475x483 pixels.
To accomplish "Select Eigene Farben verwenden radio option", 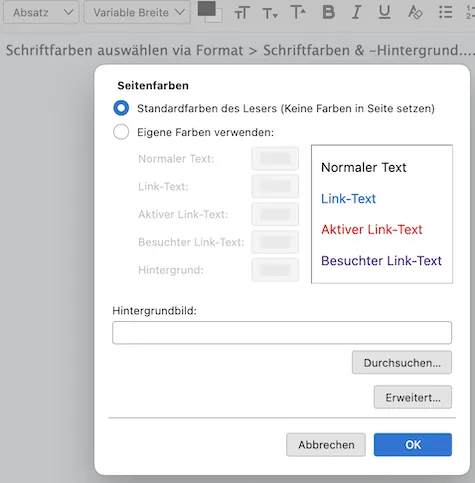I will [121, 132].
